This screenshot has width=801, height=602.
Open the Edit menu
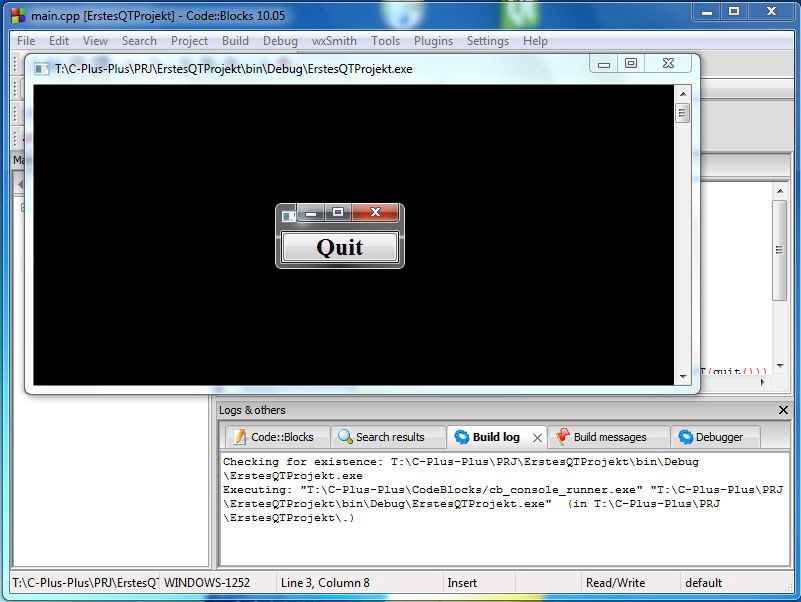tap(59, 41)
